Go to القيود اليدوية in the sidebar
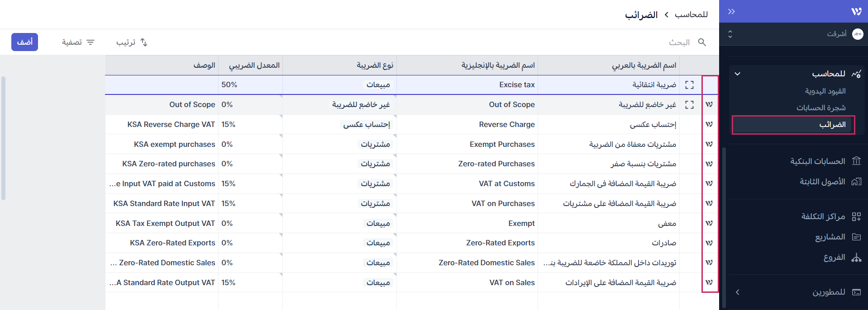 coord(825,91)
